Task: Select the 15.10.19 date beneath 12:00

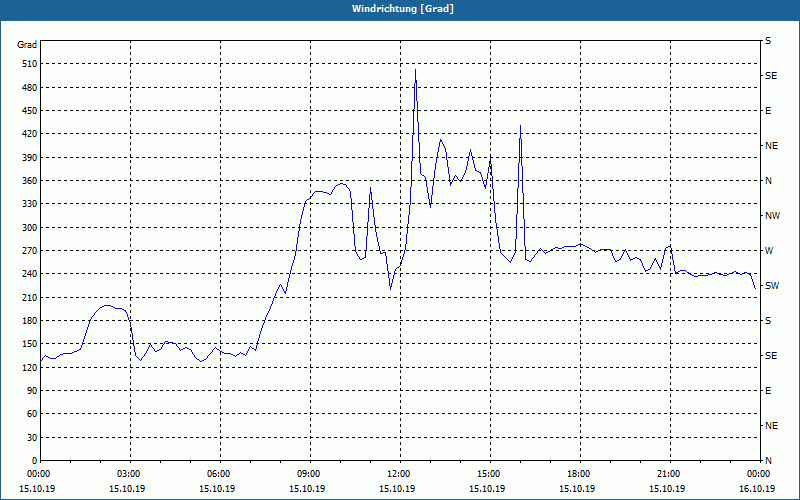Action: [x=397, y=489]
